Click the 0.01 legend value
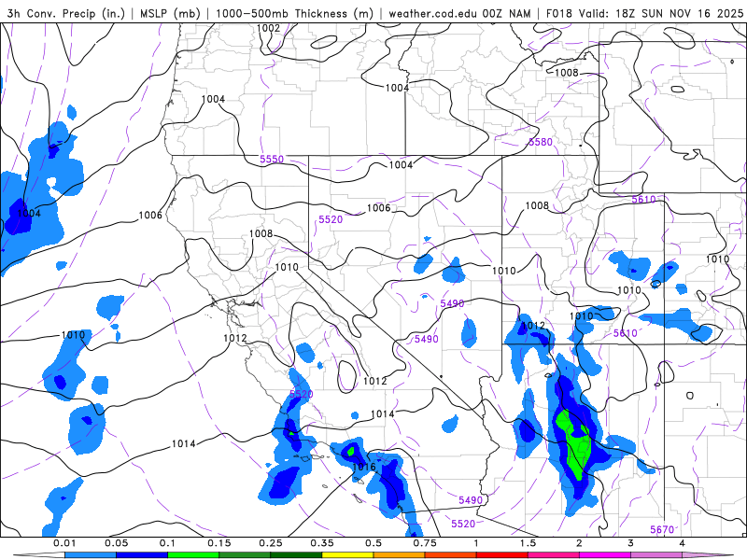 (64, 543)
